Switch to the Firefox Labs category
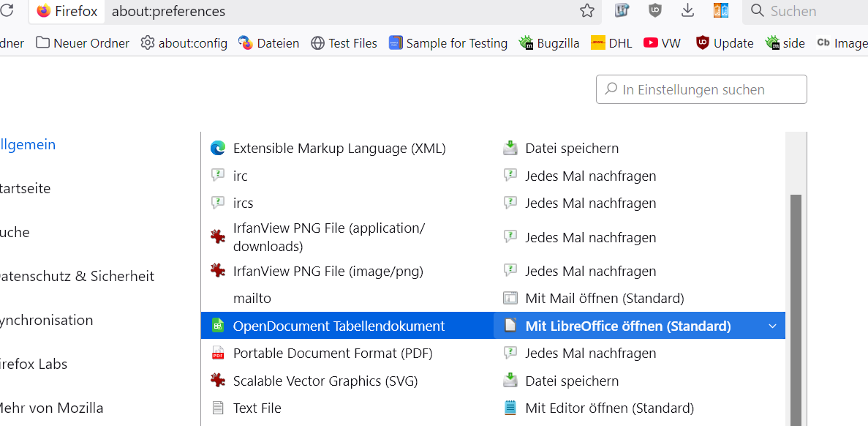Viewport: 868px width, 426px height. (x=34, y=365)
